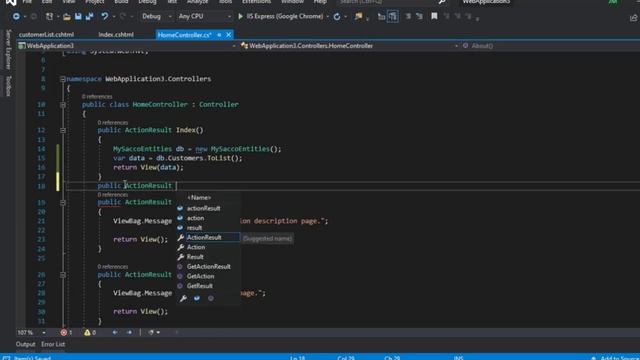Filter IntelliSense by the blue locals icon
The image size is (640, 360).
(197, 298)
